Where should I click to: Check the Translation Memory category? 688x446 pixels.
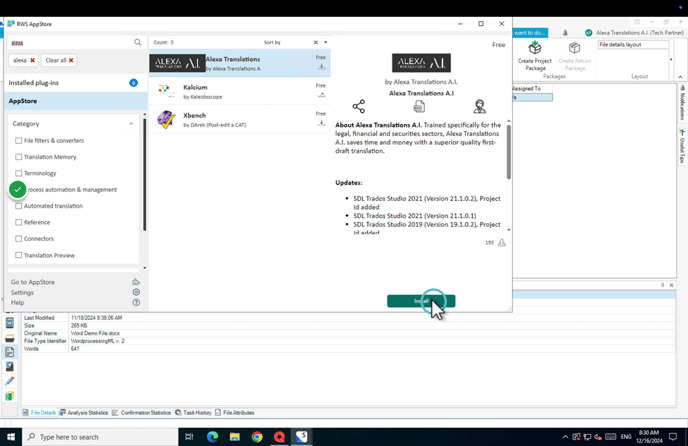[x=18, y=157]
